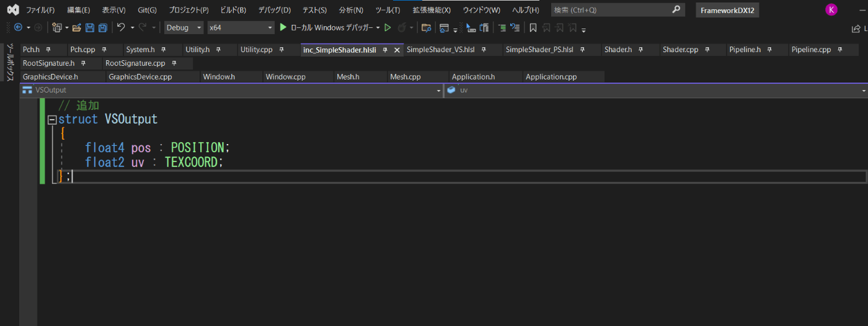The image size is (868, 326).
Task: Open the 拡張機能(X) menu
Action: pos(432,10)
